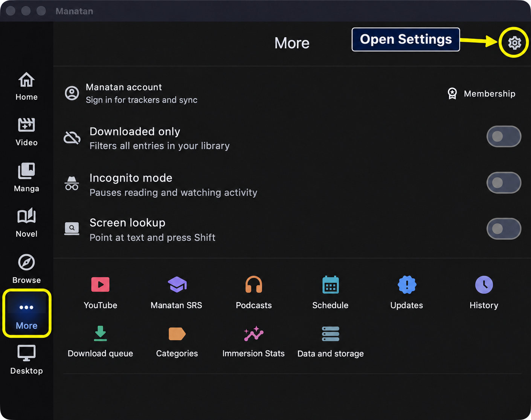This screenshot has width=531, height=420.
Task: Click the 'Filters all entries in your library' text
Action: (x=160, y=146)
